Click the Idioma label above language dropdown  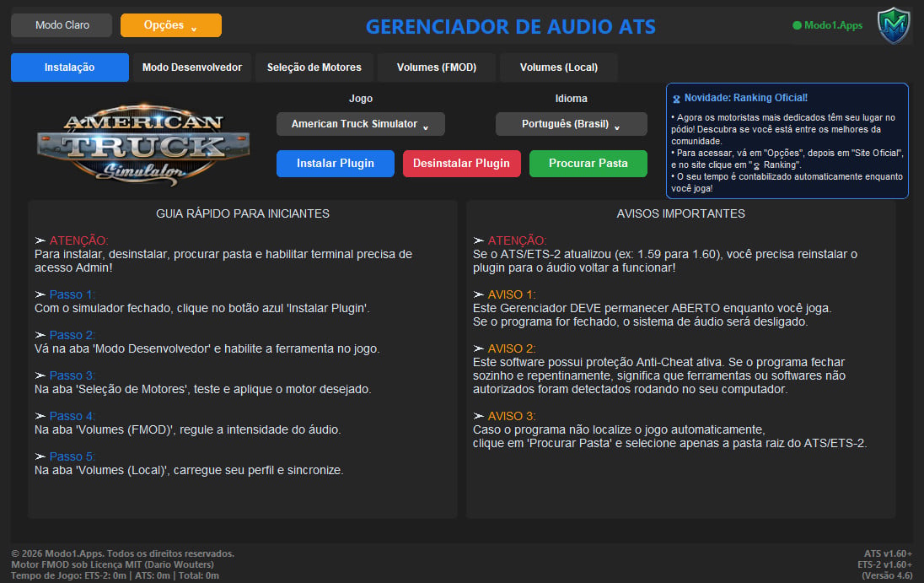tap(571, 99)
